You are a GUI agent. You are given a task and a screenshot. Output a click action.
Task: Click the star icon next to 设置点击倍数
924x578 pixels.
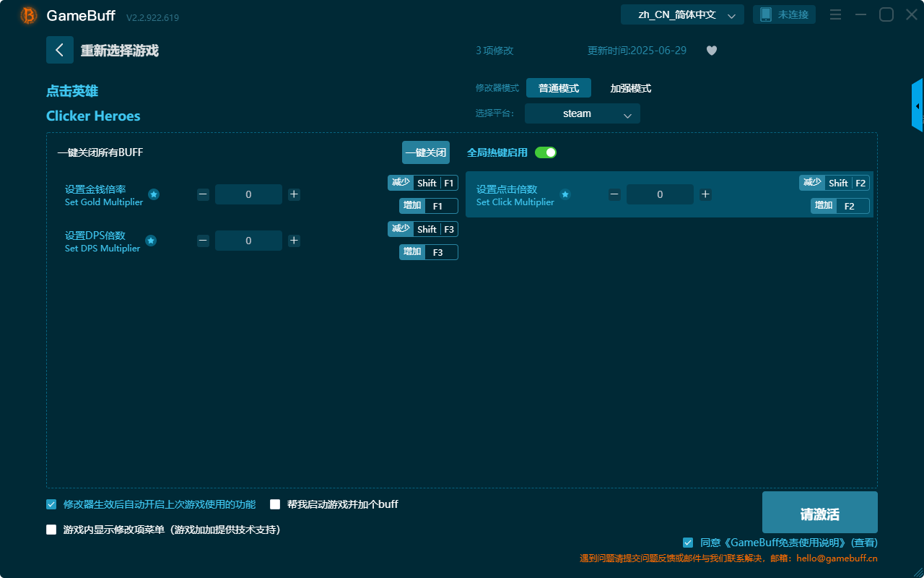pyautogui.click(x=565, y=194)
